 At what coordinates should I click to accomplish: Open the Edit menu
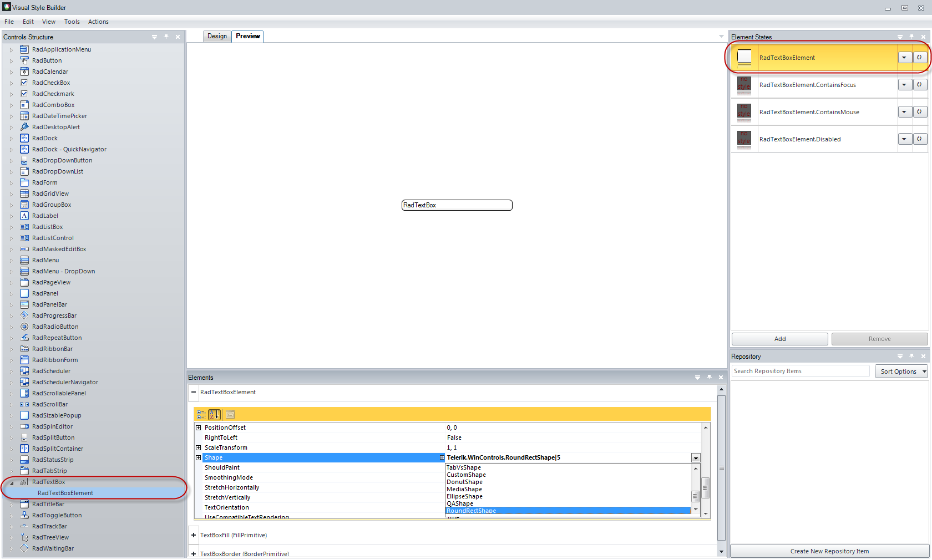28,22
